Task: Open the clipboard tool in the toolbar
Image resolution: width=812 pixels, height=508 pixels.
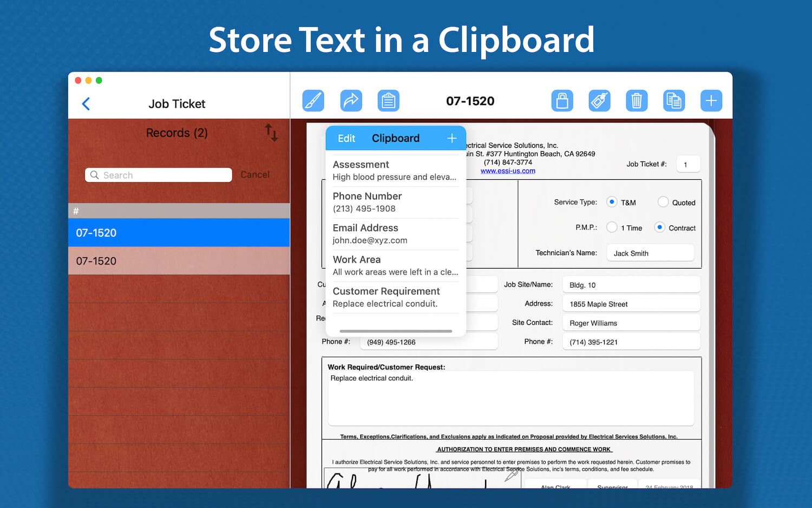Action: coord(388,100)
